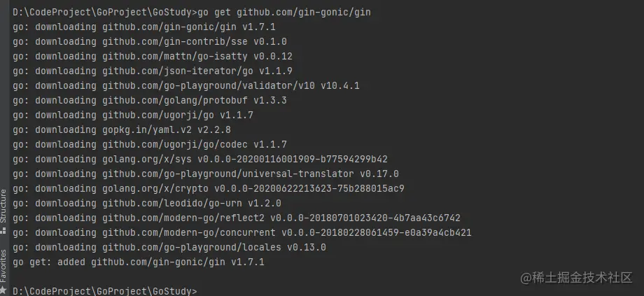
Task: Click the golang.org/x/sys package path
Action: tap(147, 160)
